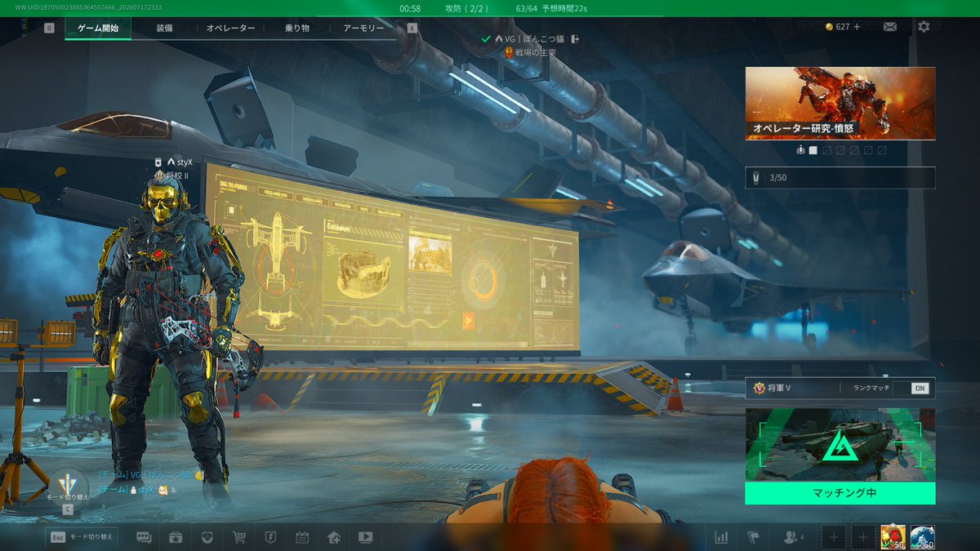Switch to the 装備 tab
Viewport: 980px width, 551px height.
(164, 28)
